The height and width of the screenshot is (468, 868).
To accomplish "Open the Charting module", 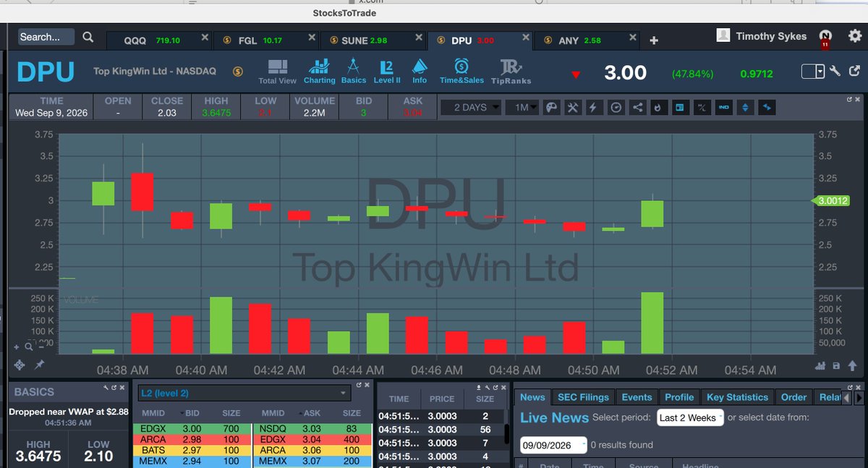I will point(319,72).
